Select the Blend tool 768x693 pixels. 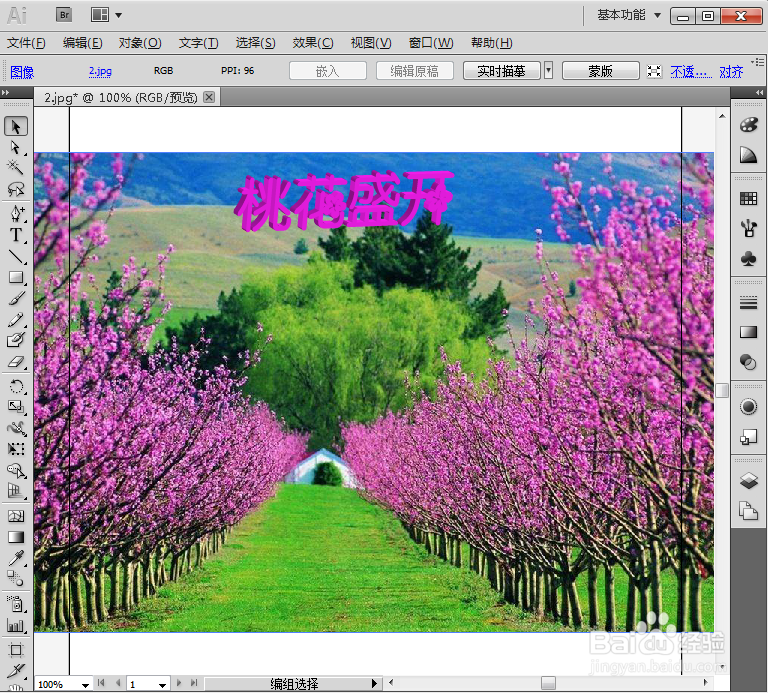pyautogui.click(x=16, y=579)
